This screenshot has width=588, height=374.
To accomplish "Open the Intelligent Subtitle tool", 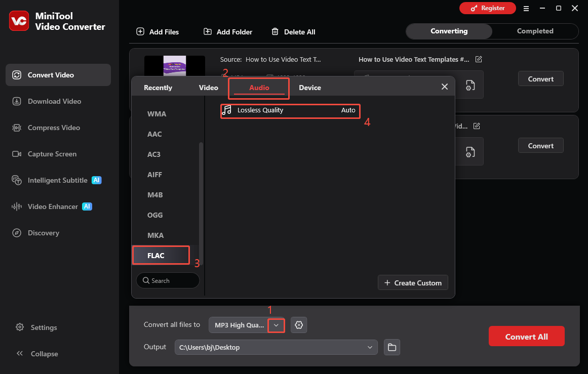I will pos(58,180).
